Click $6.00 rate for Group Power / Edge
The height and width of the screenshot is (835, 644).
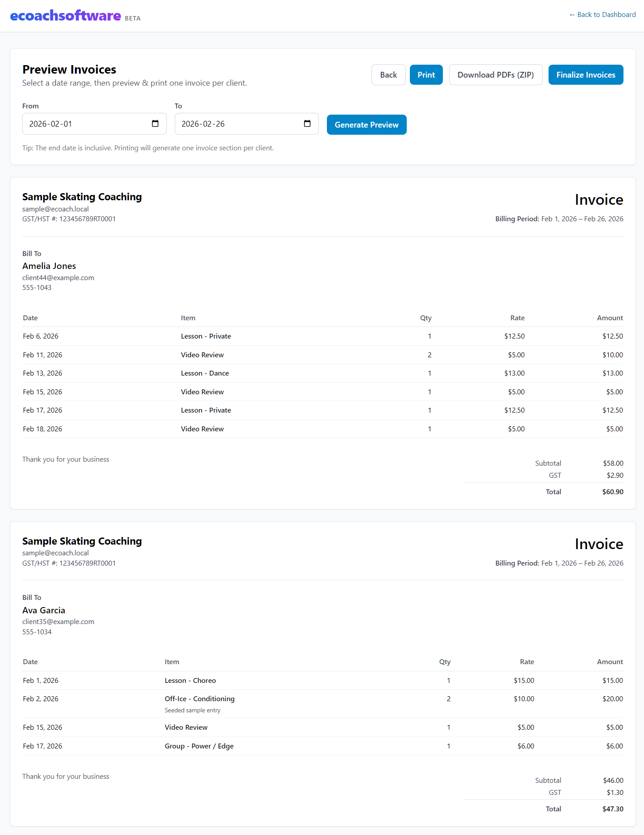526,746
